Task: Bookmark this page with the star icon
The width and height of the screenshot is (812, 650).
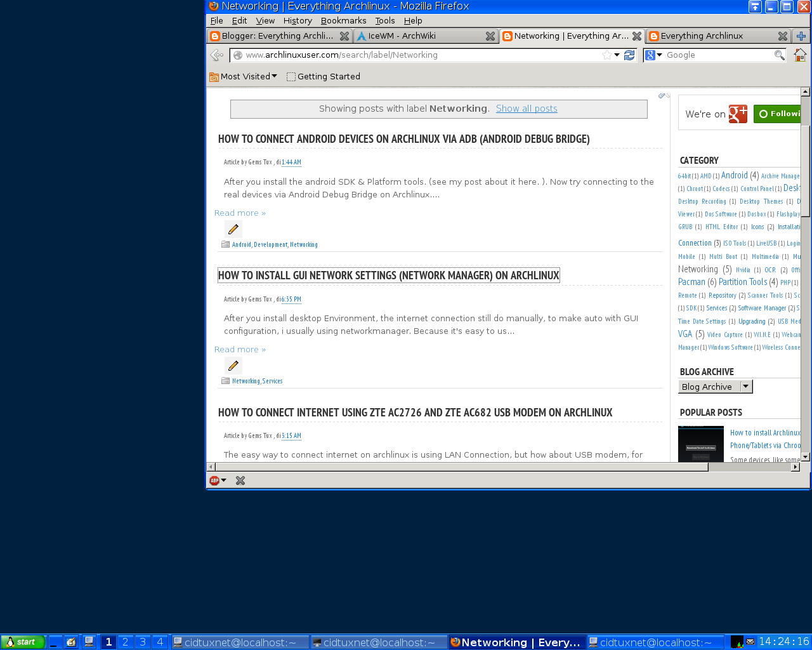Action: (x=607, y=55)
